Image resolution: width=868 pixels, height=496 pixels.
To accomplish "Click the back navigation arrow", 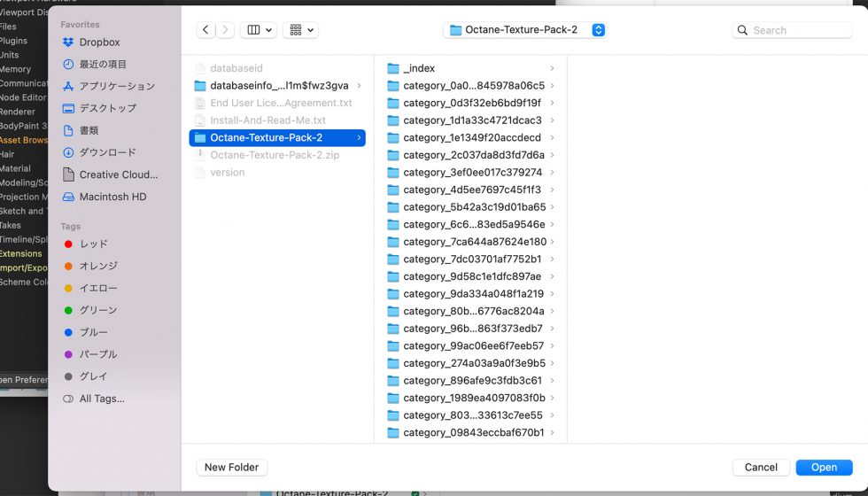I will [x=205, y=30].
